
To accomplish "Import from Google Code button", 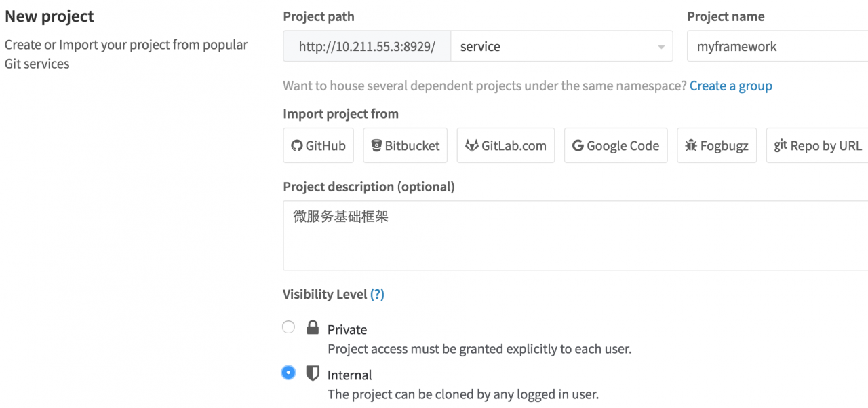I will tap(616, 145).
